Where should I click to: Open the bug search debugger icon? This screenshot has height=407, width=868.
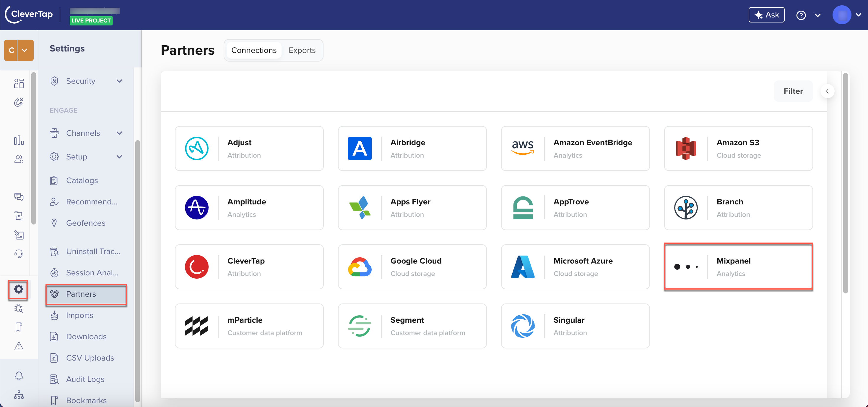19,308
